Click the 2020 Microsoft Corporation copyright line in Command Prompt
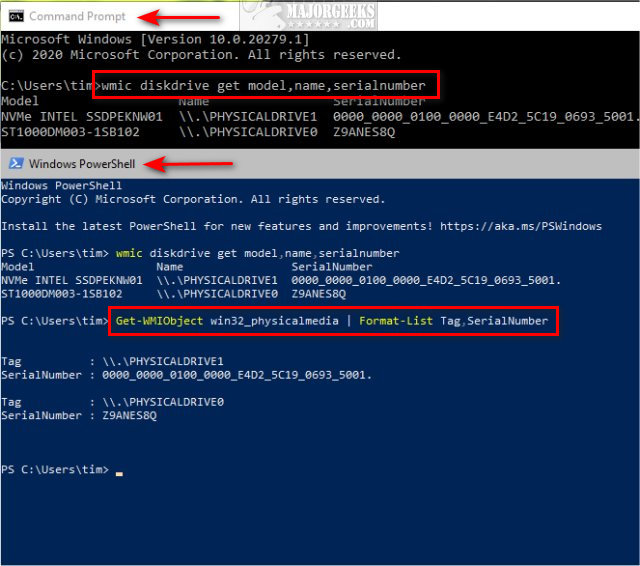640x566 pixels. (201, 55)
